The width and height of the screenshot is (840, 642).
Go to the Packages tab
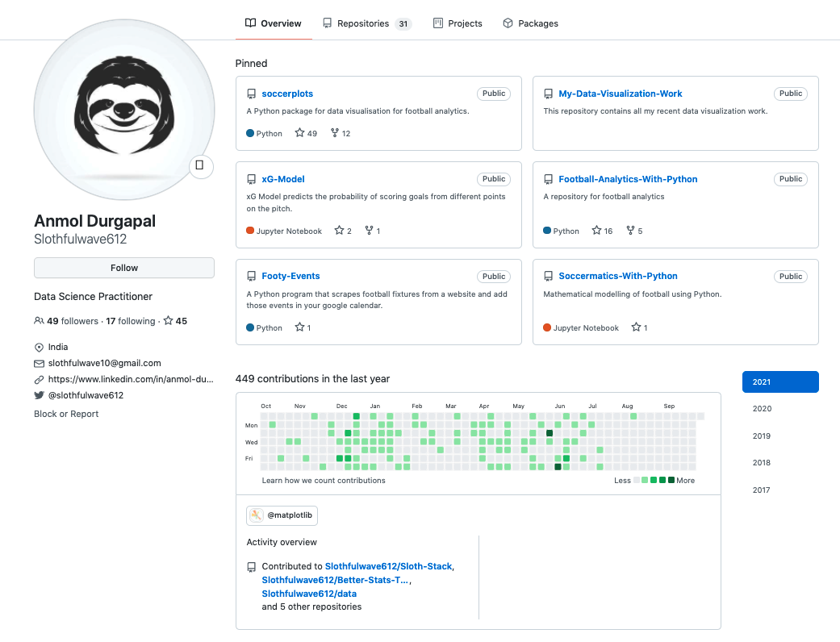coord(530,23)
